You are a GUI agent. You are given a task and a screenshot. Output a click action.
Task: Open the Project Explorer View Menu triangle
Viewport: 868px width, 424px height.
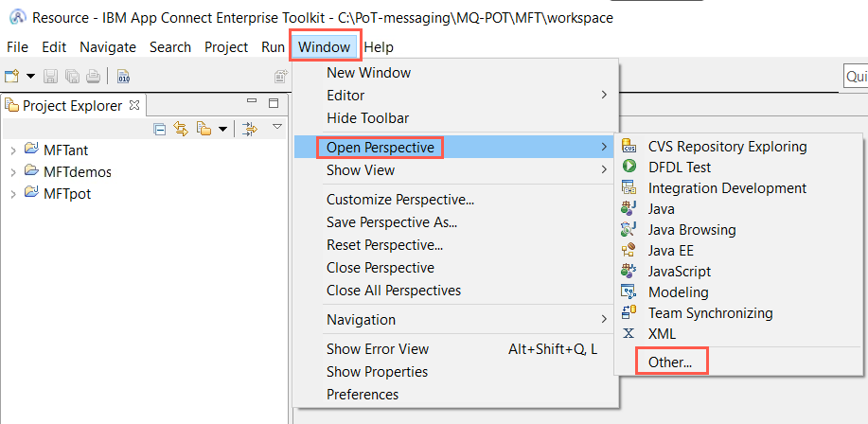click(277, 128)
